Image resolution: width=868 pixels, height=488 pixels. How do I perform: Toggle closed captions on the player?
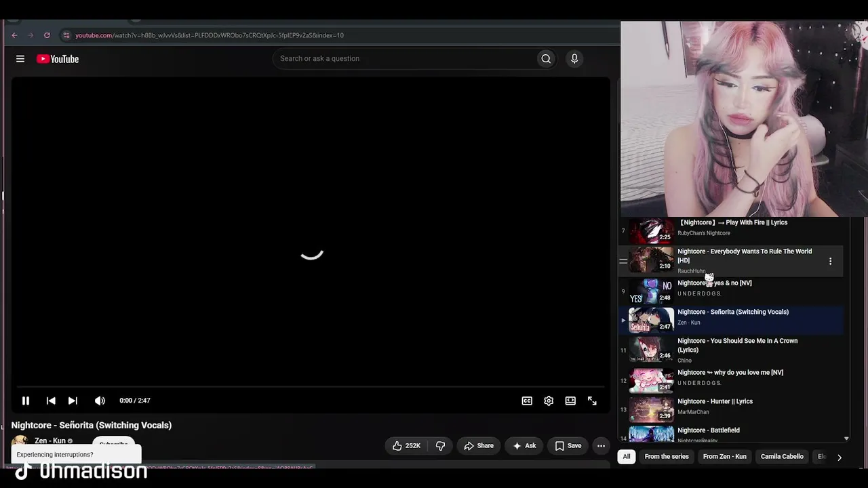click(527, 401)
